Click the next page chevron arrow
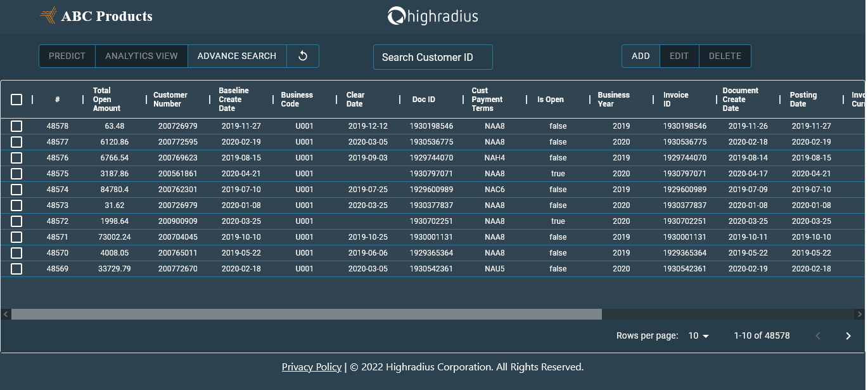Screen dimensions: 868x390 (848, 335)
